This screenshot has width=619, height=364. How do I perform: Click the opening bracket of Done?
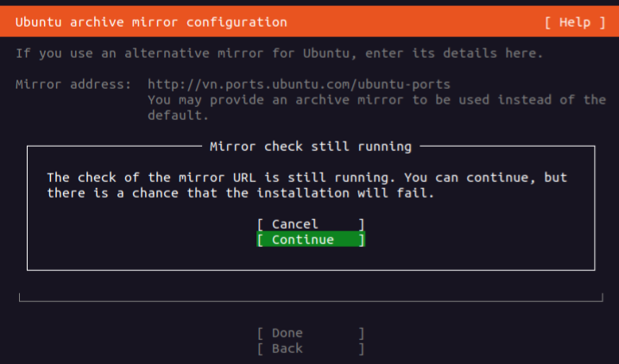261,333
